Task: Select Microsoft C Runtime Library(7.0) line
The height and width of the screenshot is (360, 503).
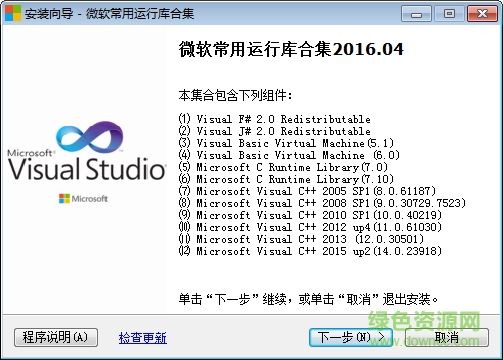Action: pos(283,167)
